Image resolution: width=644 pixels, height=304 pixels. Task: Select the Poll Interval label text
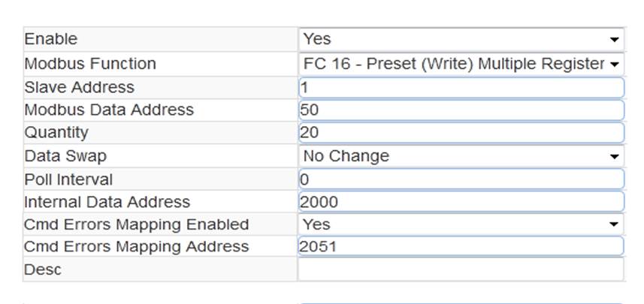pyautogui.click(x=68, y=179)
